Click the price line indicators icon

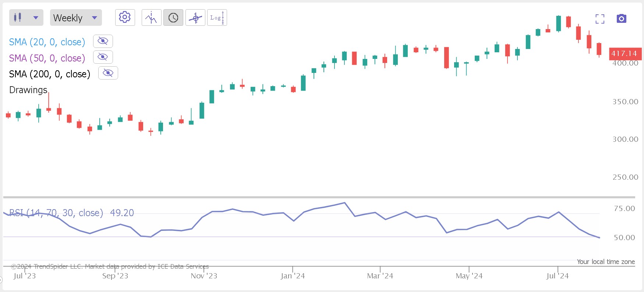pos(151,18)
